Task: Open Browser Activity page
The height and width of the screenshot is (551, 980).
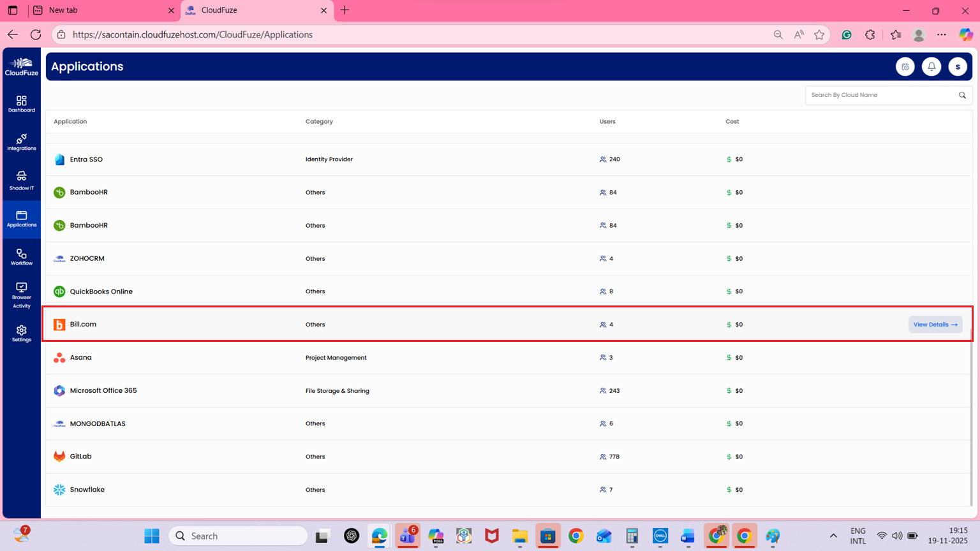Action: 22,295
